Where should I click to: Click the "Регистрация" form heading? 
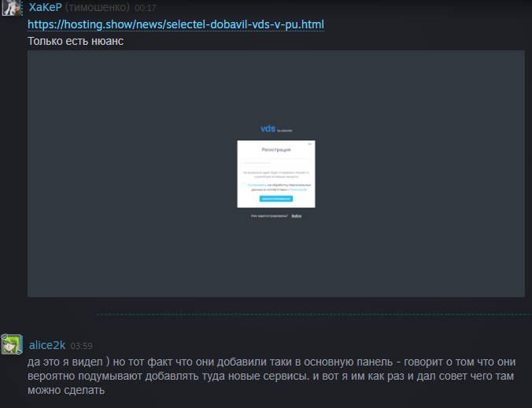coord(276,149)
